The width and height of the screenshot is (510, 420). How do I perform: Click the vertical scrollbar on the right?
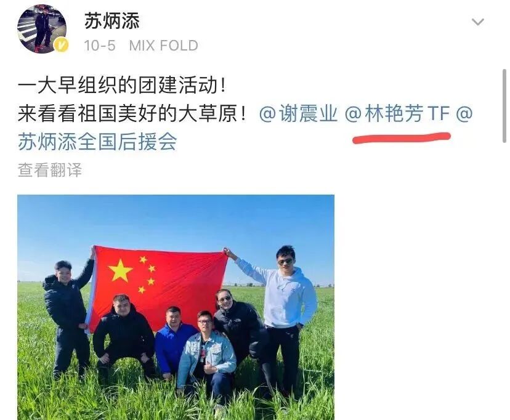(504, 106)
